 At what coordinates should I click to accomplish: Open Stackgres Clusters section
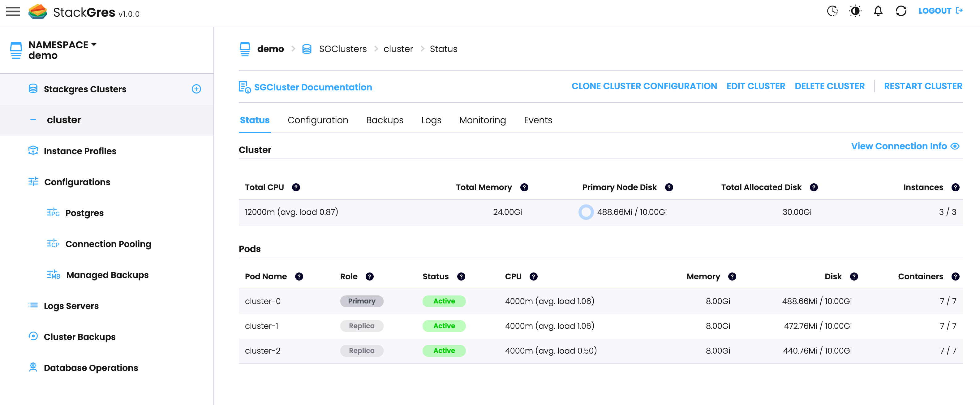(85, 89)
